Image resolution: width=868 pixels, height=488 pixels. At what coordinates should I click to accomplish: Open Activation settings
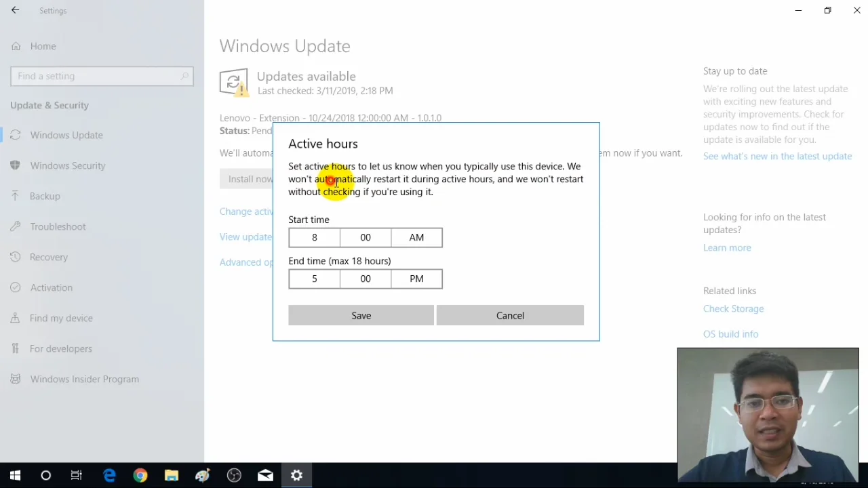coord(51,287)
